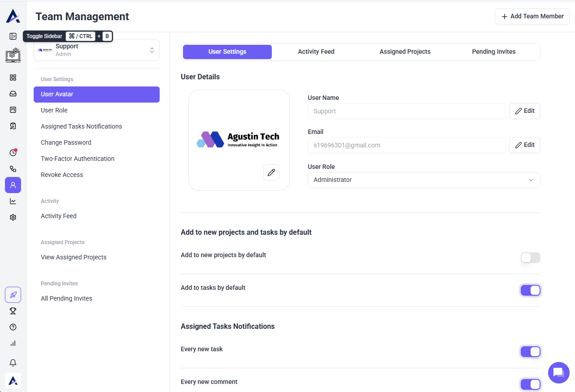This screenshot has height=392, width=575.
Task: Click the rocket icon in sidebar
Action: tap(13, 295)
